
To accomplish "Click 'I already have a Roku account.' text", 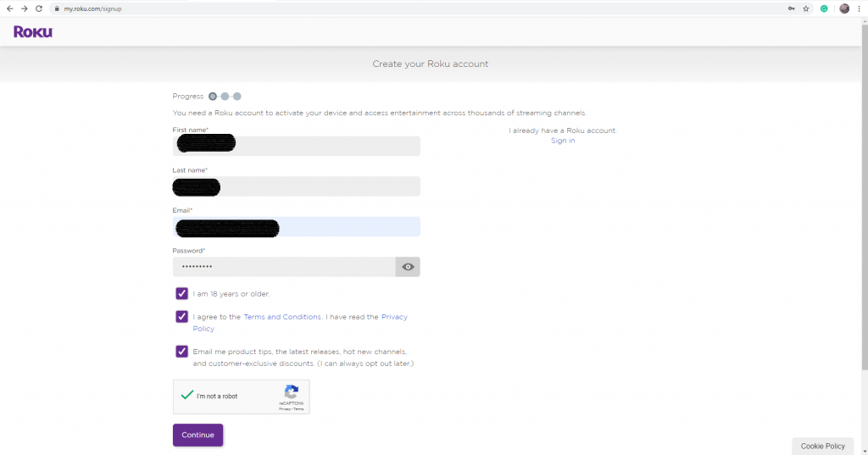I will tap(563, 130).
